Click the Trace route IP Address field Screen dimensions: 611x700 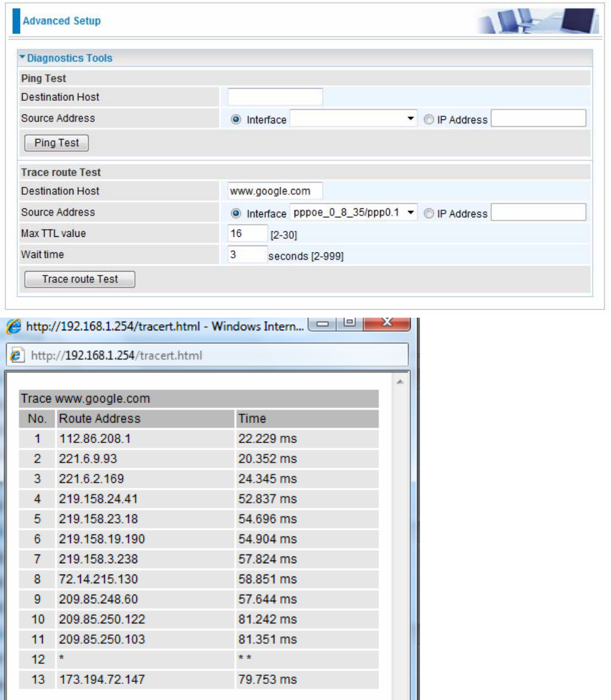(538, 212)
